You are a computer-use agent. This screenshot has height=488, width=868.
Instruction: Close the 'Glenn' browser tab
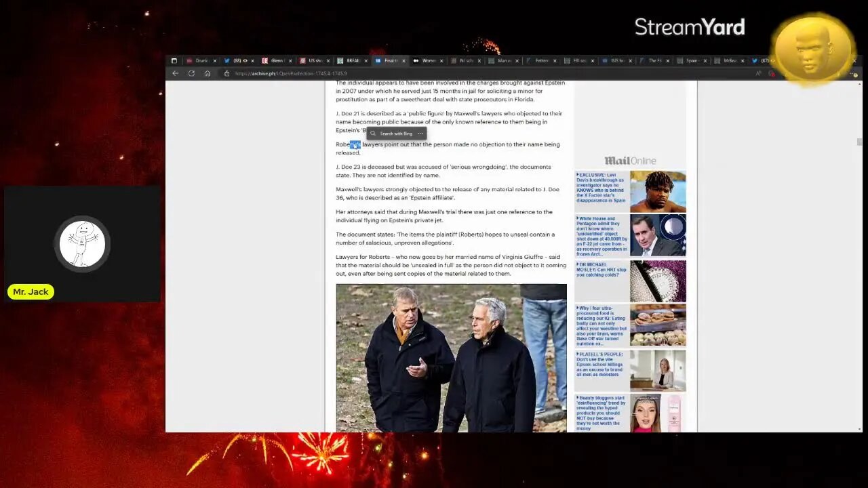290,60
